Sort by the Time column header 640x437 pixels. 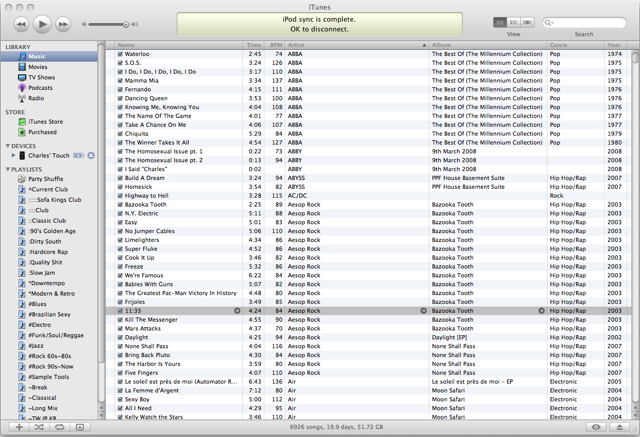click(254, 45)
